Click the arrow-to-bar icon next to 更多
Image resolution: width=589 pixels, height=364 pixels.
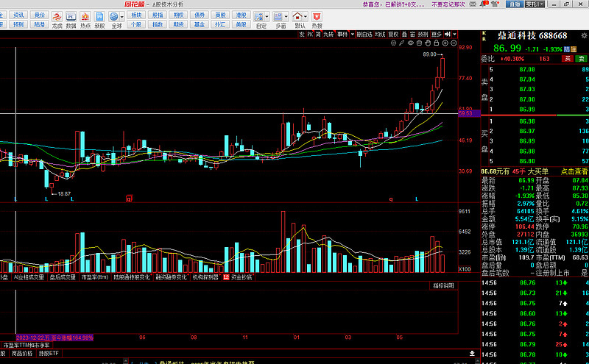click(448, 34)
